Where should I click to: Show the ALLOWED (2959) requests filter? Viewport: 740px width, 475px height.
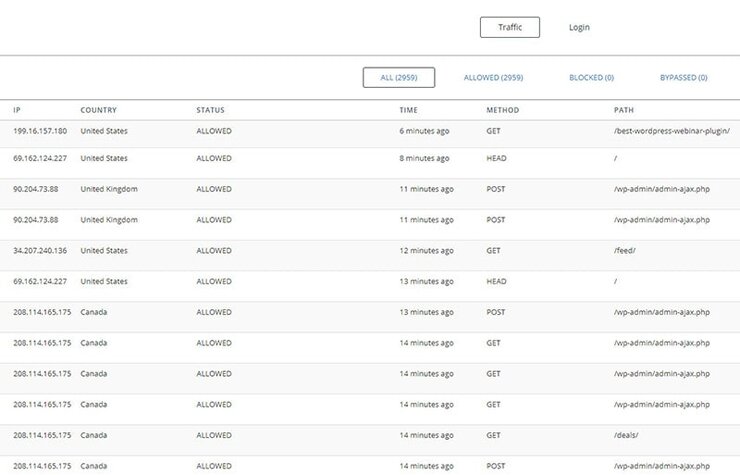pos(493,77)
